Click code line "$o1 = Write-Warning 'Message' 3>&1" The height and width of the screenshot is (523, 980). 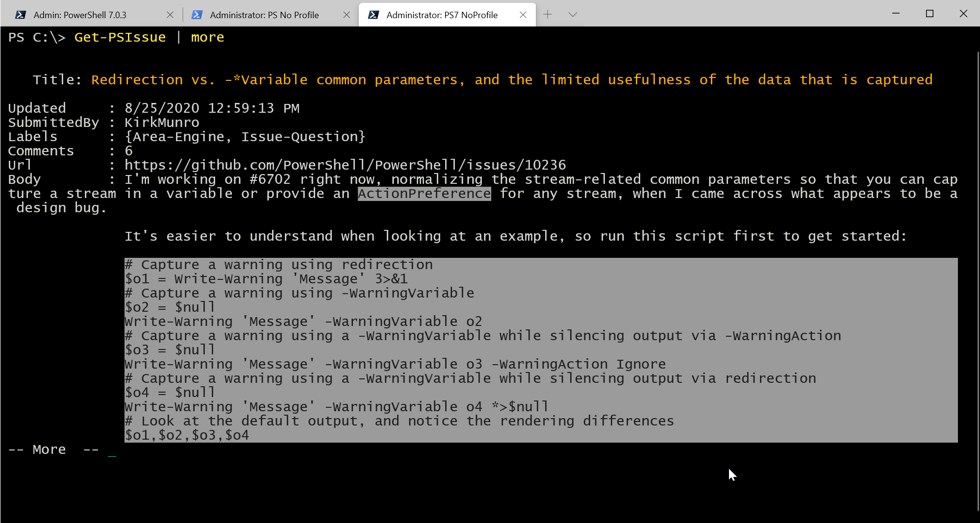pos(266,279)
